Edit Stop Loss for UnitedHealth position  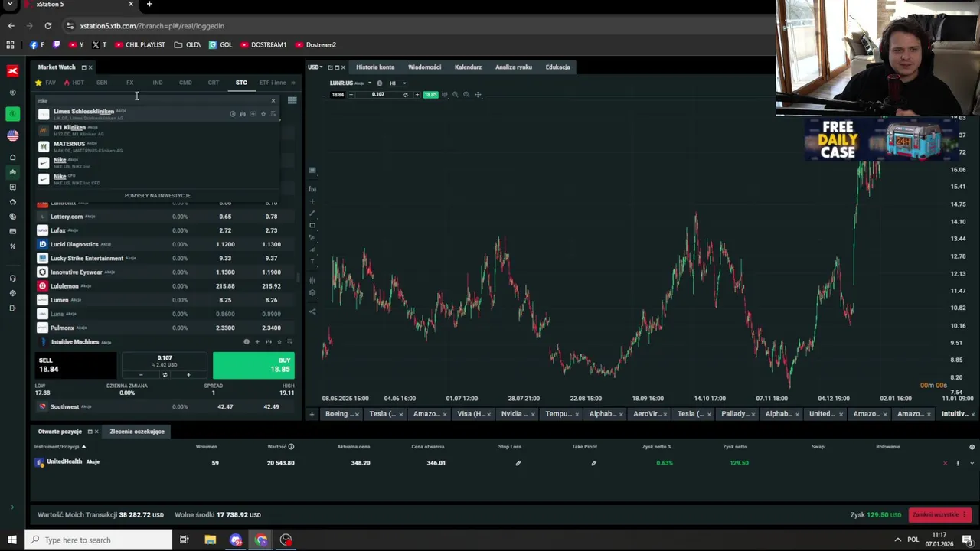click(518, 463)
